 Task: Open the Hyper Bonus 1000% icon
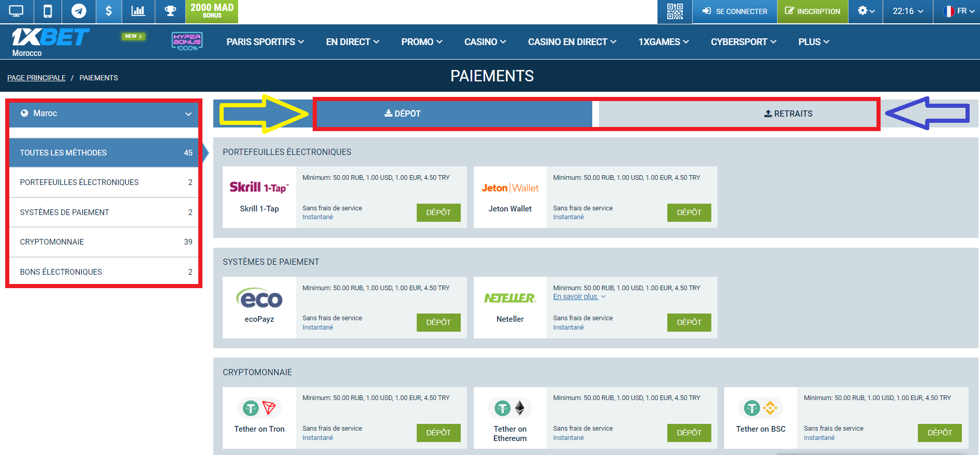tap(187, 41)
